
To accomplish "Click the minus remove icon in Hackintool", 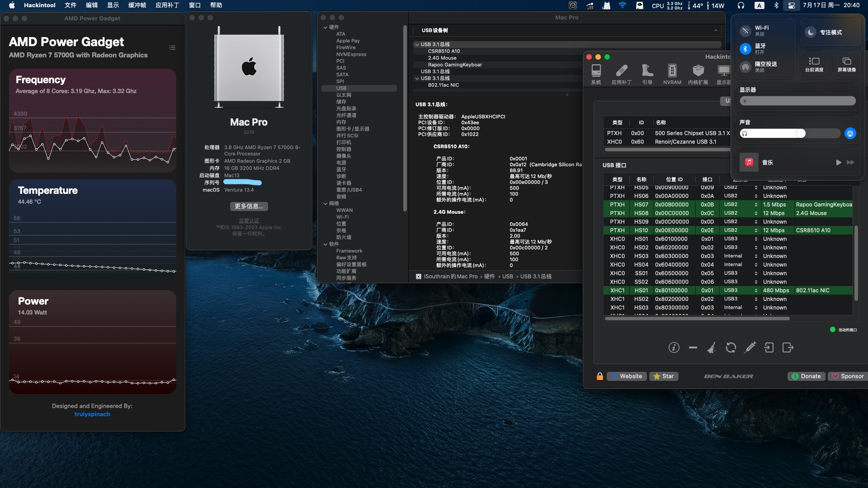I will pos(693,347).
